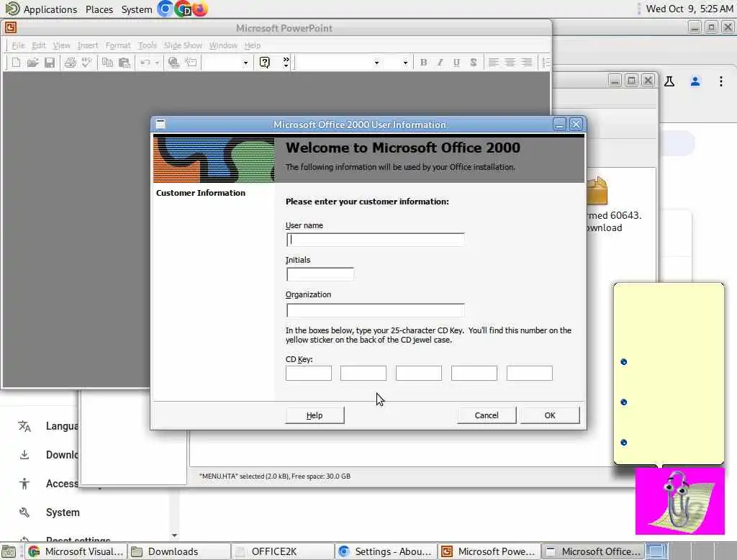Open the zoom percentage dropdown
Screen dimensions: 737x560
coord(245,63)
